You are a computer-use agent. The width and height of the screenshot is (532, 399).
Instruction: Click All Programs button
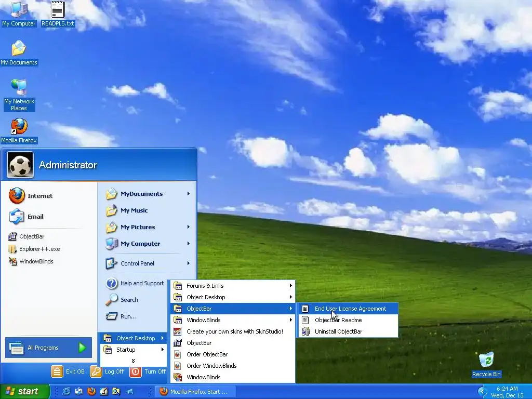coord(48,348)
